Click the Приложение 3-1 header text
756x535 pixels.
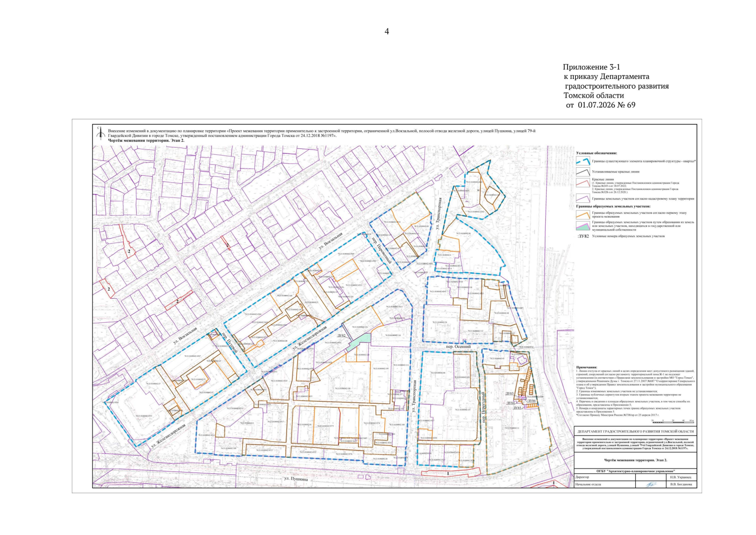(x=591, y=67)
